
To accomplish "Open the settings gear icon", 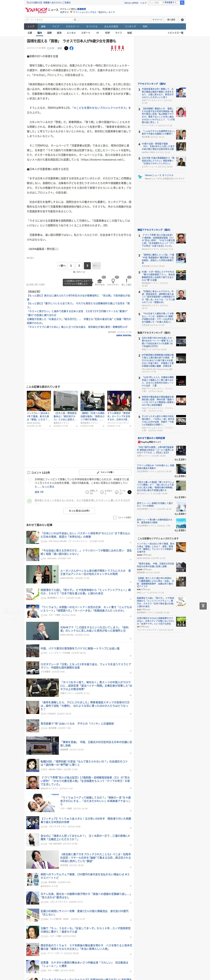I will coord(182,19).
